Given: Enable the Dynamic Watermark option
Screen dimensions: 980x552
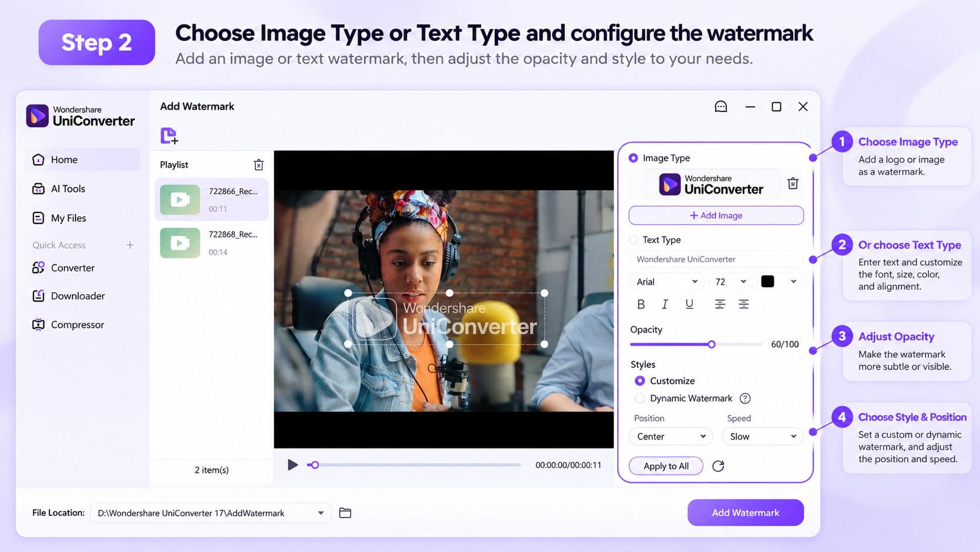Looking at the screenshot, I should 640,398.
